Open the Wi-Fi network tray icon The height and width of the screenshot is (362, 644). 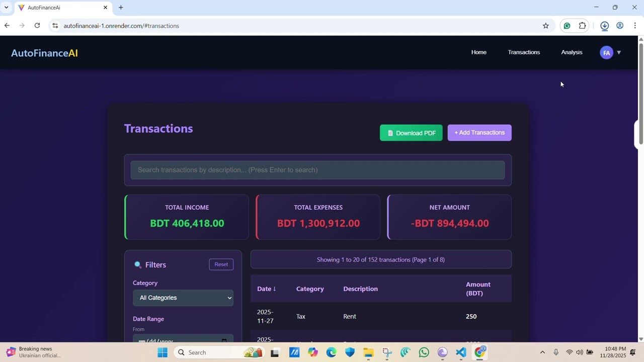coord(570,352)
